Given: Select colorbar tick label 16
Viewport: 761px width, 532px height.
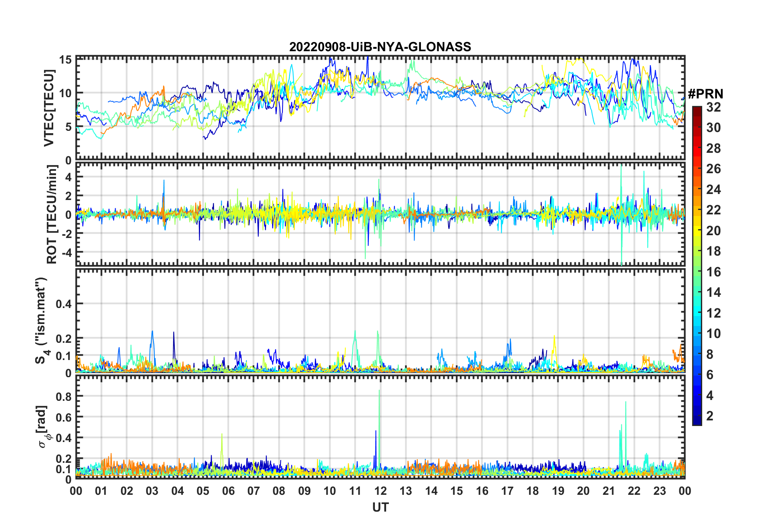Looking at the screenshot, I should point(714,272).
